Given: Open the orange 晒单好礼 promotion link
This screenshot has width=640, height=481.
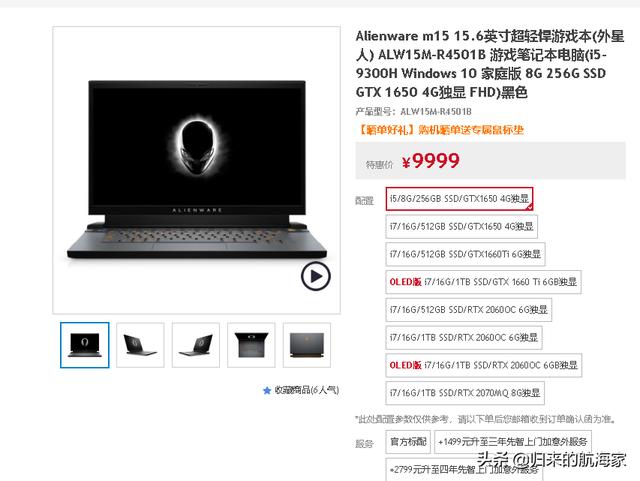Looking at the screenshot, I should [x=440, y=130].
